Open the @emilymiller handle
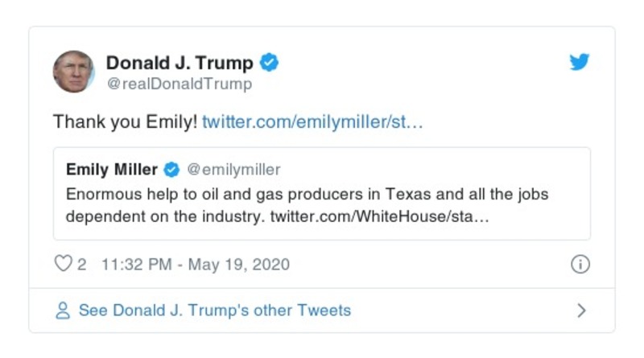This screenshot has height=358, width=644. [x=233, y=170]
